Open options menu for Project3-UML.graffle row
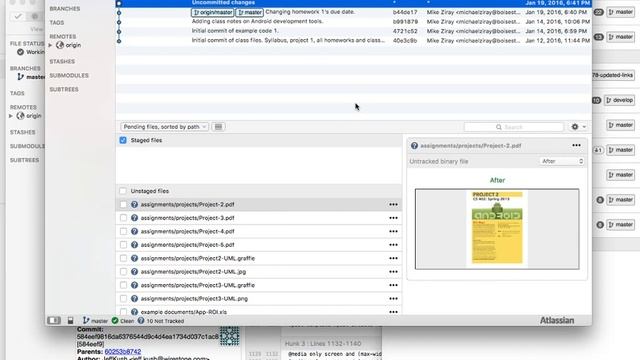The image size is (640, 360). point(393,285)
